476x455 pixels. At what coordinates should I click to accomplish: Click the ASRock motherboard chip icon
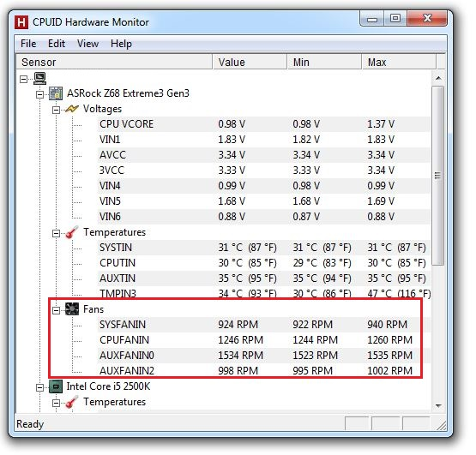coord(56,93)
